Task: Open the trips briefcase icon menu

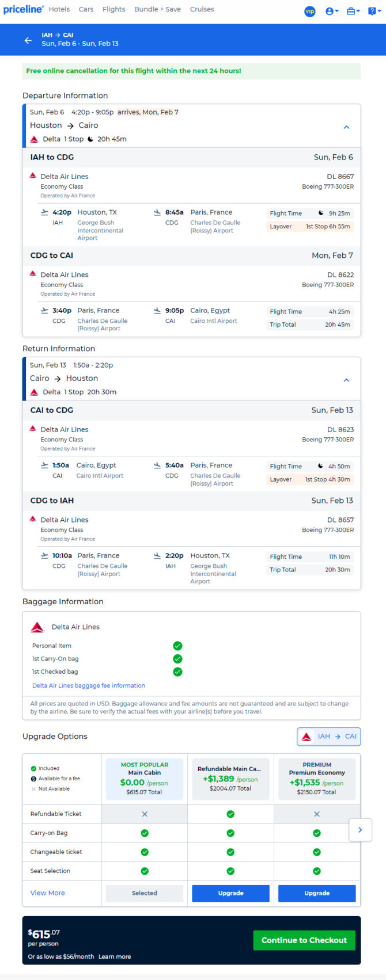Action: pyautogui.click(x=353, y=11)
